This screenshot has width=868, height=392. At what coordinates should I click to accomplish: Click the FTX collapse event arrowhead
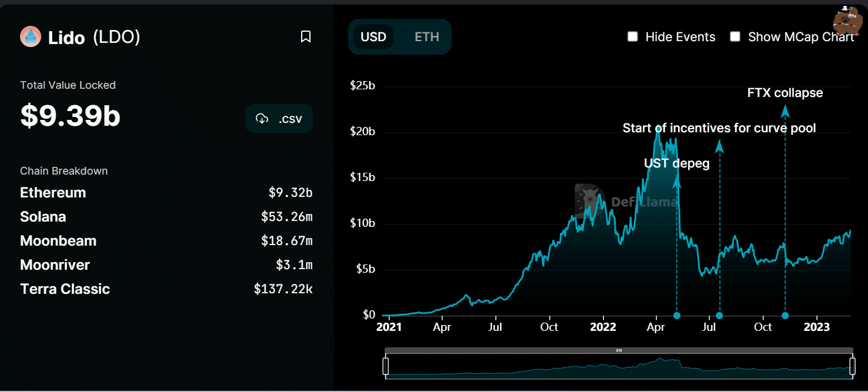pyautogui.click(x=785, y=110)
